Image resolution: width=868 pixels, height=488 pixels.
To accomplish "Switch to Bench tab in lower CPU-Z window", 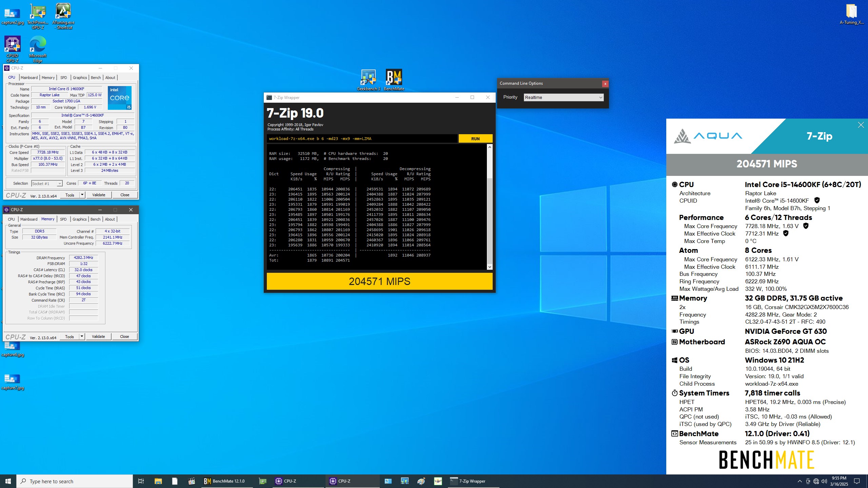I will pyautogui.click(x=96, y=219).
